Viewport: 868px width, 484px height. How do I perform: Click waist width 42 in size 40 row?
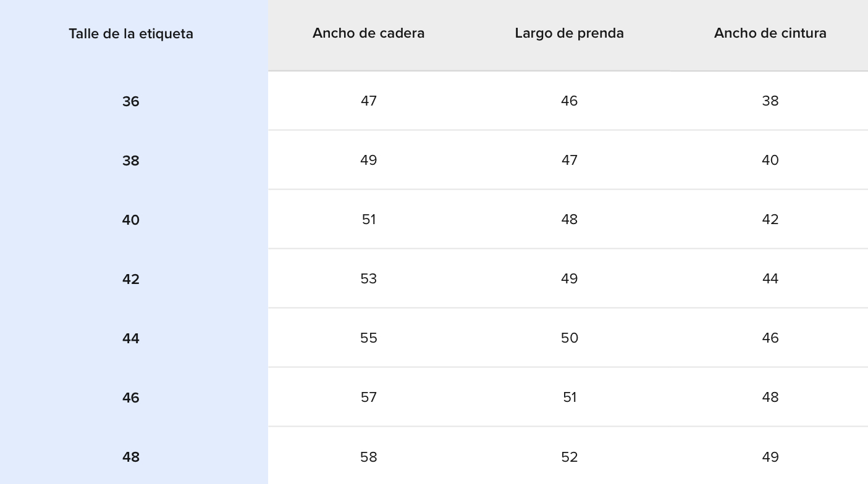pos(770,219)
